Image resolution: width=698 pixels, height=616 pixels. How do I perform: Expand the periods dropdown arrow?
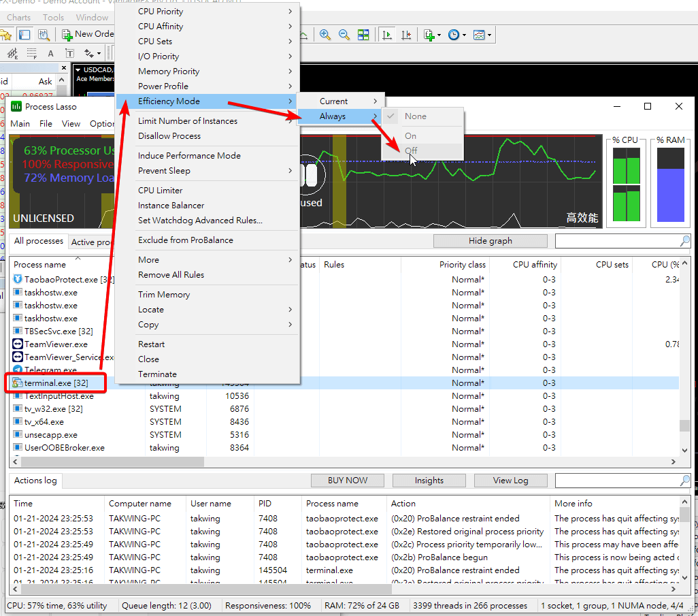click(464, 35)
